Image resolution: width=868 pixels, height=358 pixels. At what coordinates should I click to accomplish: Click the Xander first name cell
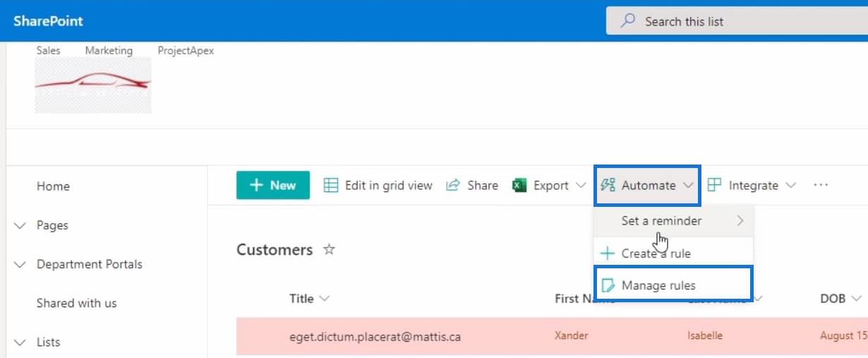pyautogui.click(x=572, y=336)
